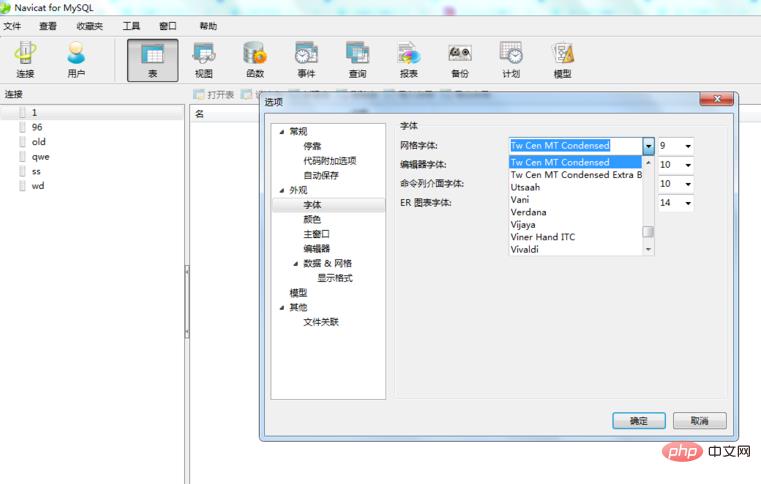
Task: Click the 确定 (OK) button
Action: click(639, 421)
